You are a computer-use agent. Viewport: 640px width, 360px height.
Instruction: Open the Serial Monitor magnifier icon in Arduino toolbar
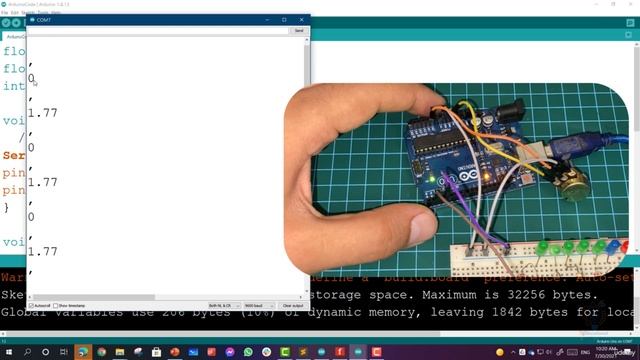click(630, 23)
